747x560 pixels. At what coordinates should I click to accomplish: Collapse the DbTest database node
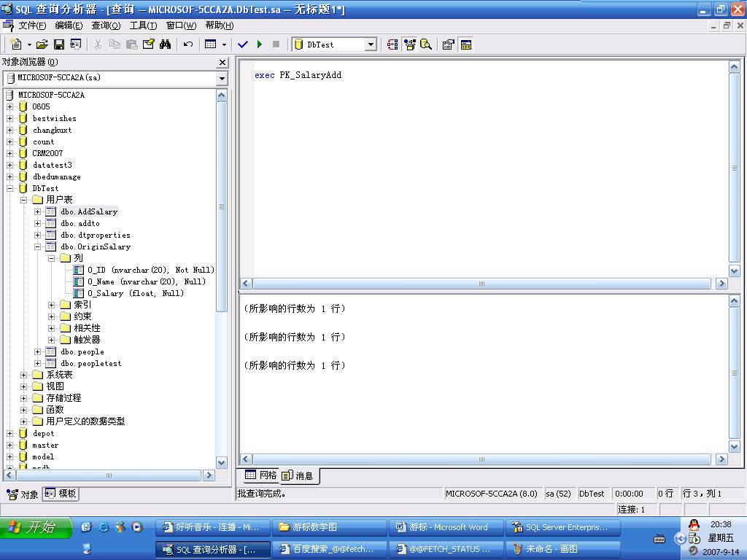coord(10,188)
